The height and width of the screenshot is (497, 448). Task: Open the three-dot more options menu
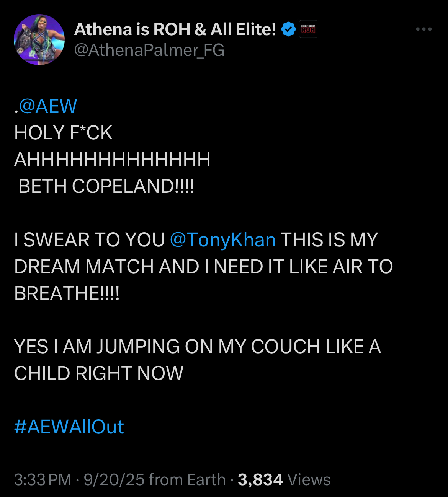(424, 29)
